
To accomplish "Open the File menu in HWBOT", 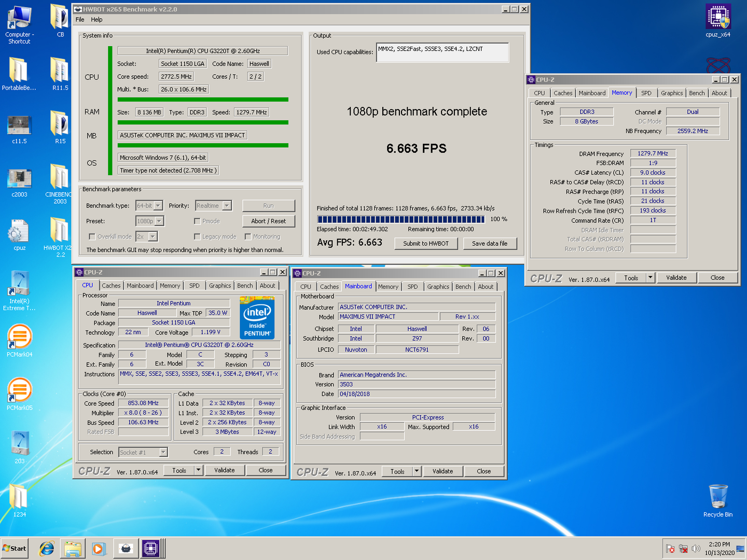I will [x=80, y=20].
